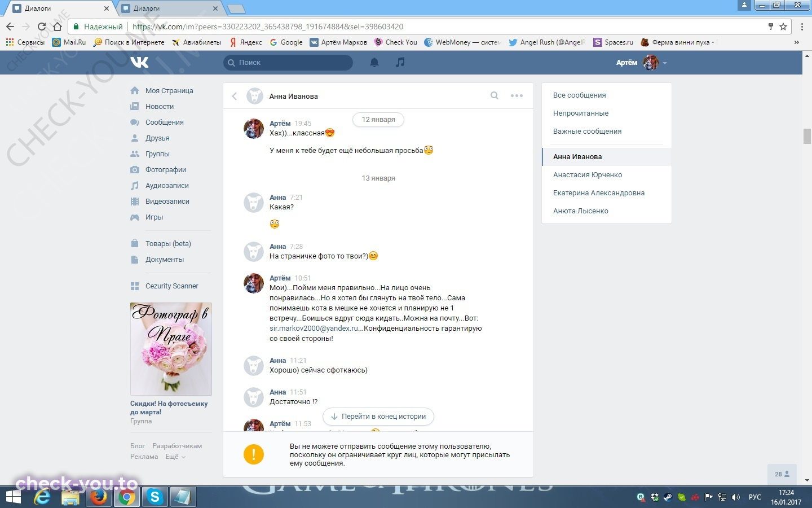This screenshot has height=508, width=812.
Task: Open the Яндекс bookmark
Action: pyautogui.click(x=246, y=42)
